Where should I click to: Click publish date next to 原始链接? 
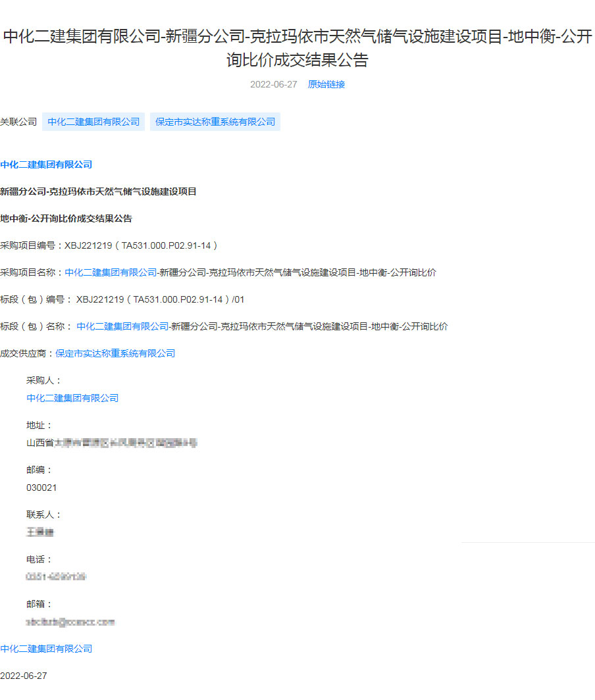273,84
